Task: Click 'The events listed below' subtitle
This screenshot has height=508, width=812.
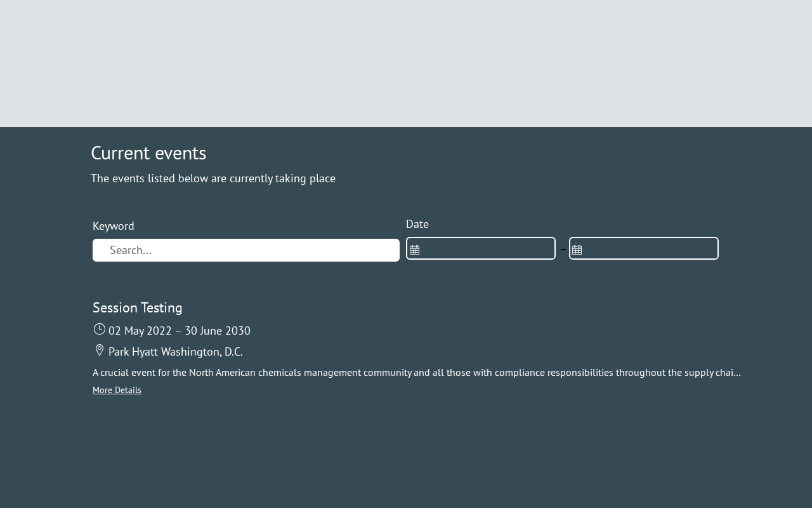Action: point(213,178)
